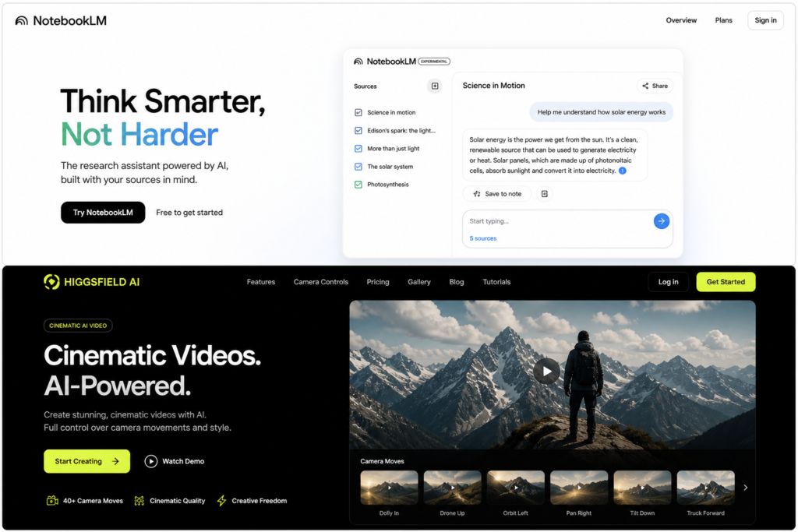The image size is (798, 532).
Task: Click the Cinematic AI Video badge
Action: (78, 326)
